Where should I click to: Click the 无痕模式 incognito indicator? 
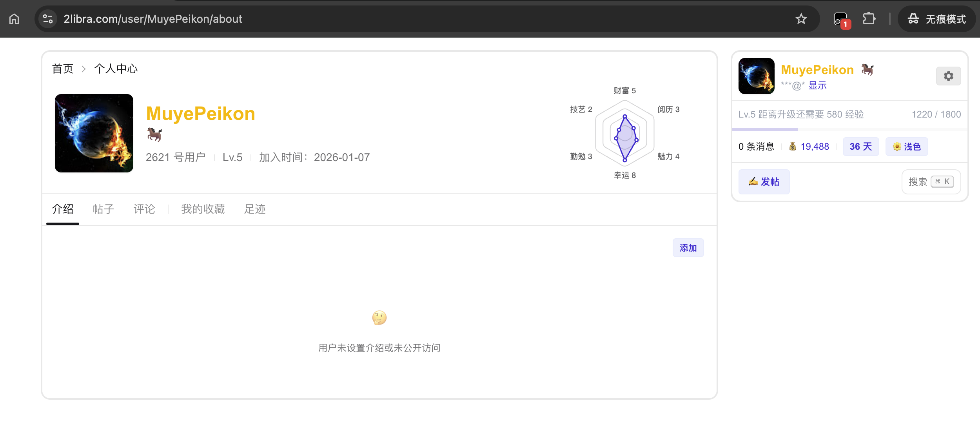click(937, 19)
